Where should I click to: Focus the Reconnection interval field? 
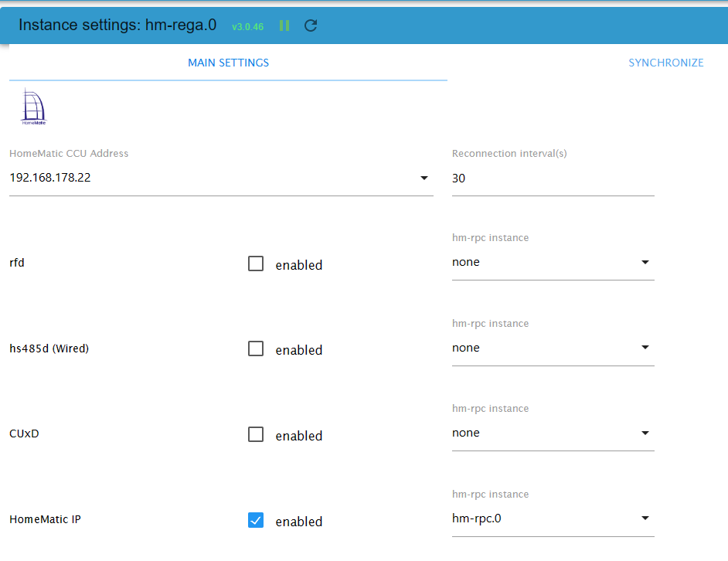pyautogui.click(x=553, y=178)
